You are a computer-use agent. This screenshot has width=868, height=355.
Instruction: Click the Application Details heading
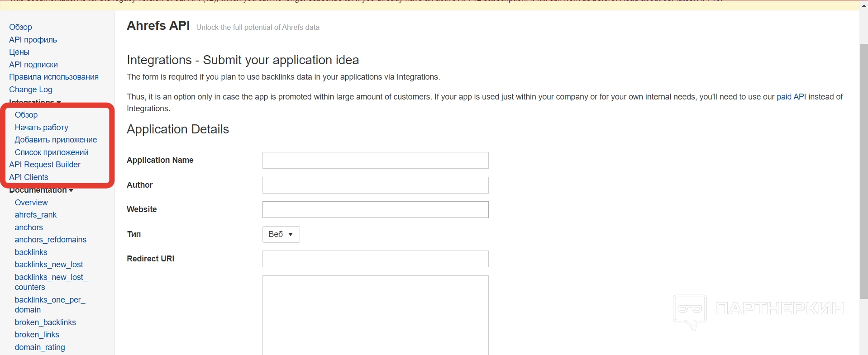[178, 129]
